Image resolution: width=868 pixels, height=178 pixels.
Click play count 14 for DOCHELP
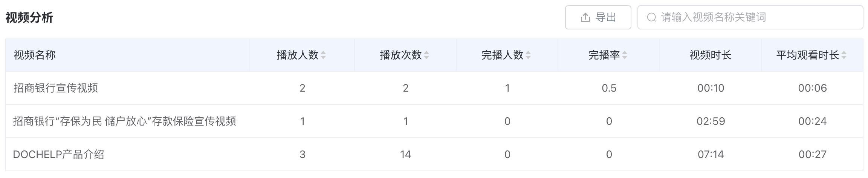coord(405,155)
